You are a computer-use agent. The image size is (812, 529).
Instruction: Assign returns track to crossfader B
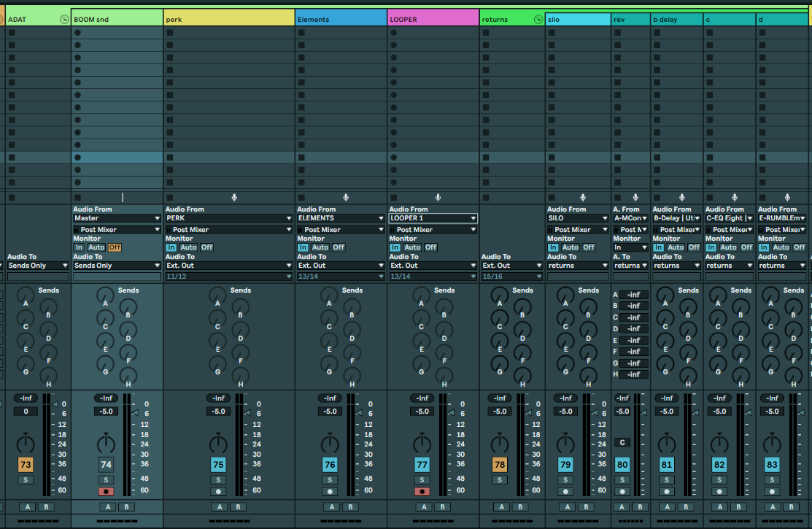click(x=519, y=506)
